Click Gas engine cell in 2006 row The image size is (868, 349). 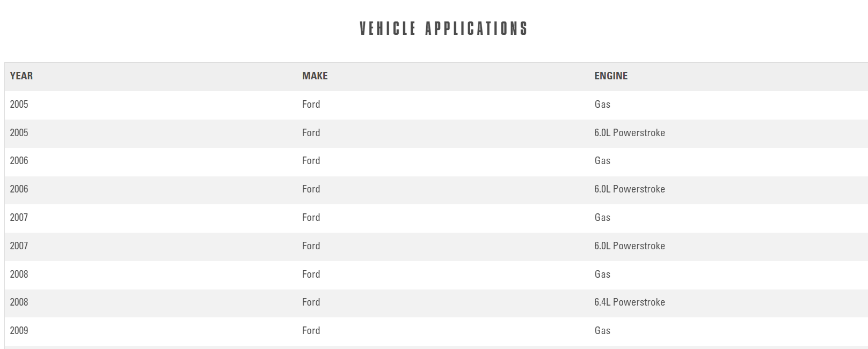(x=602, y=161)
